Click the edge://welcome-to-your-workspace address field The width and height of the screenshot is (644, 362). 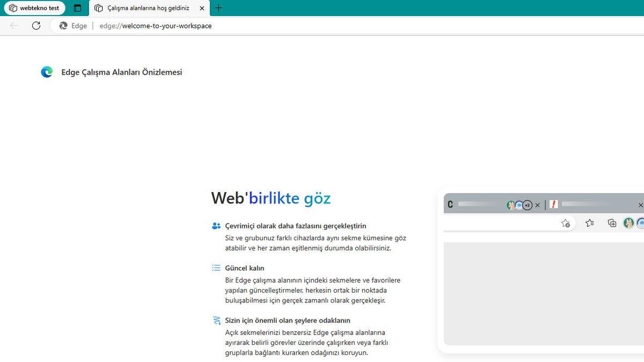click(x=156, y=25)
